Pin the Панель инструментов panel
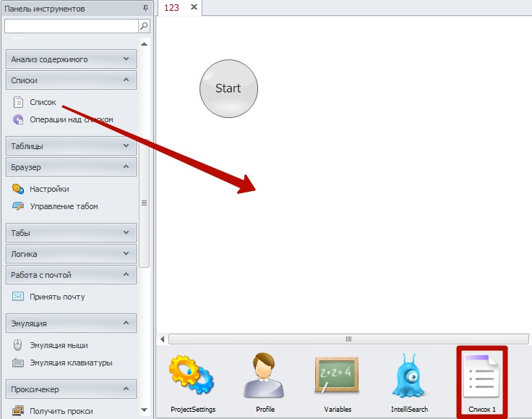The width and height of the screenshot is (532, 419). pos(146,8)
